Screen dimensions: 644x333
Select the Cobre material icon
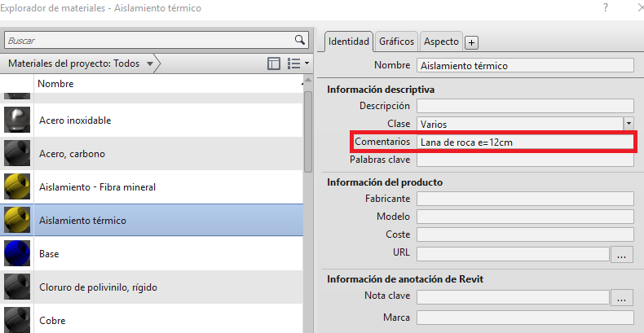coord(17,318)
